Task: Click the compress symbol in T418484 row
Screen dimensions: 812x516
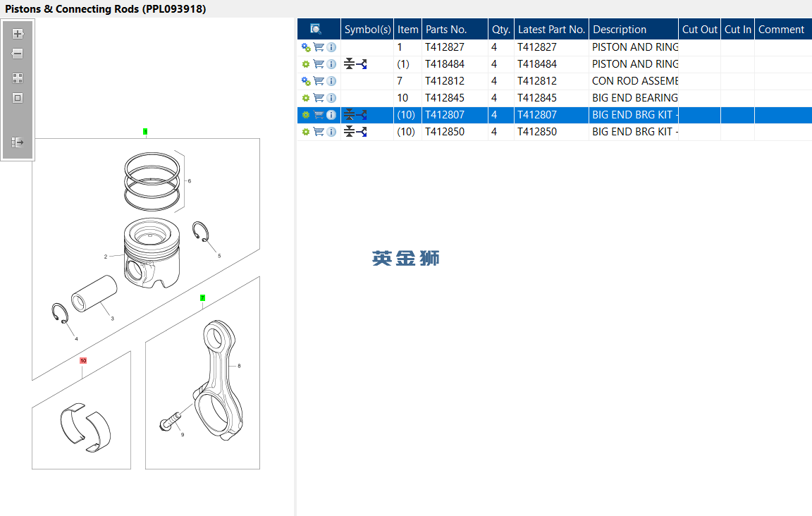Action: pos(350,64)
